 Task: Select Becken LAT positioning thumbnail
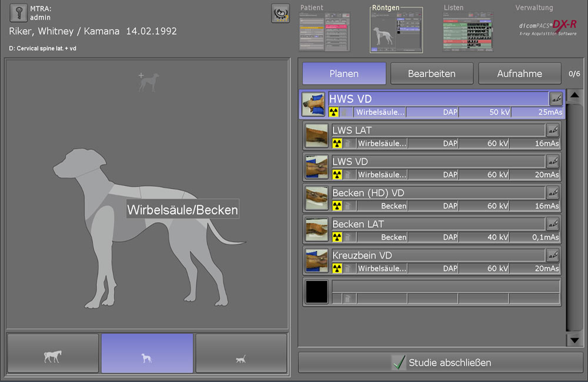[x=316, y=229]
